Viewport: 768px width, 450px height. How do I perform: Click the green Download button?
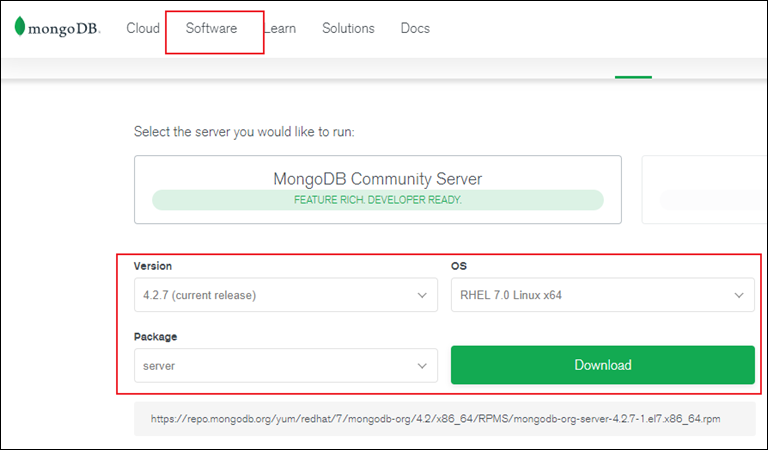point(602,365)
